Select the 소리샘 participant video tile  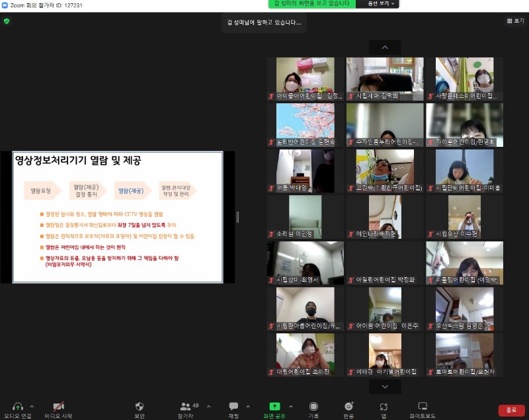[x=305, y=217]
